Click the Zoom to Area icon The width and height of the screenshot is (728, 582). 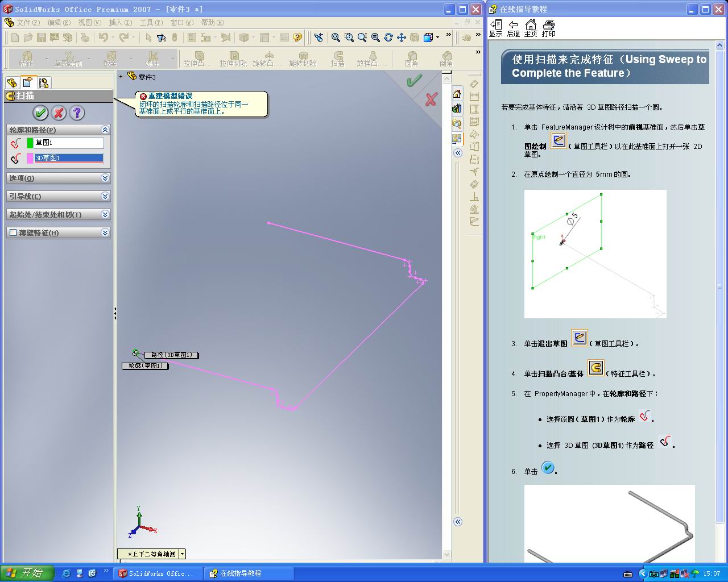pos(349,38)
